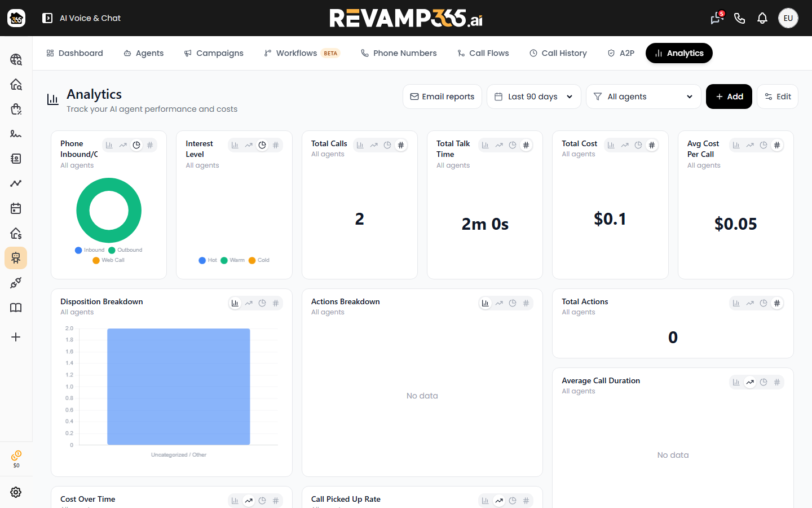
Task: Open the globe search sidebar icon
Action: [16, 59]
